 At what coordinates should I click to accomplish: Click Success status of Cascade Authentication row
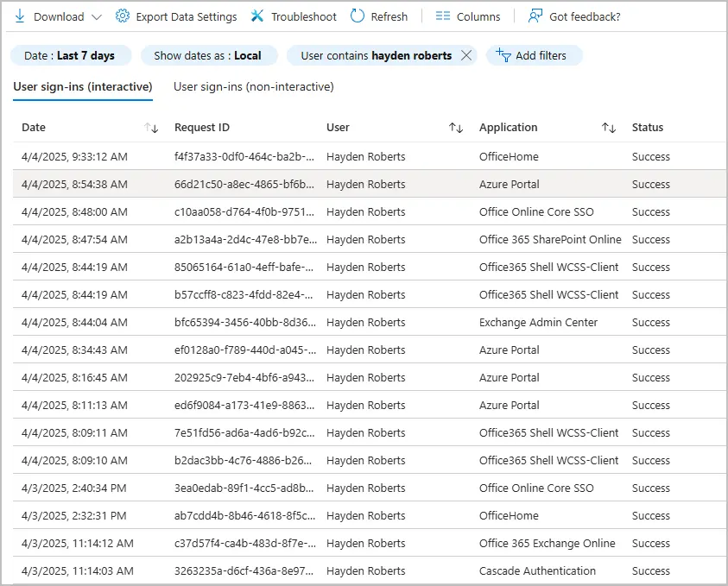click(x=651, y=570)
